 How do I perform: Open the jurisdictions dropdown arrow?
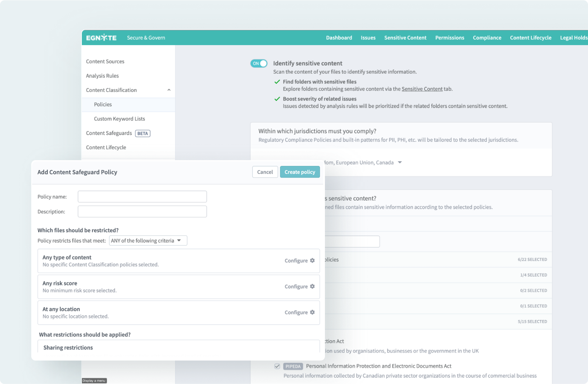pos(400,162)
